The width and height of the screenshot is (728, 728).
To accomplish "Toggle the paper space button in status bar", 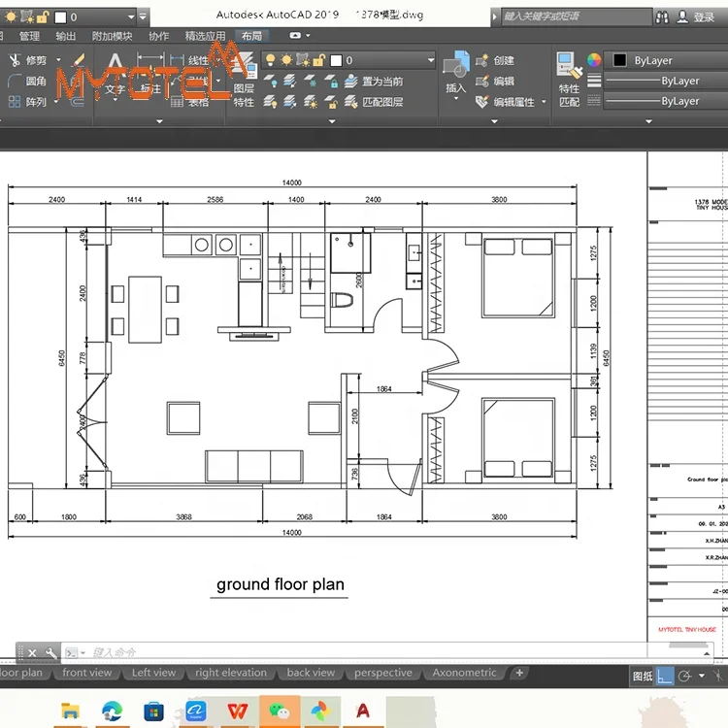I will pos(643,676).
